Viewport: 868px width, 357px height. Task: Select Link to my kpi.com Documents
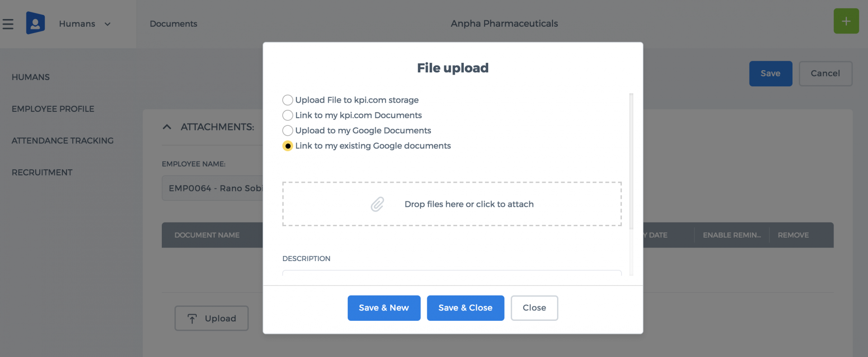(x=288, y=115)
